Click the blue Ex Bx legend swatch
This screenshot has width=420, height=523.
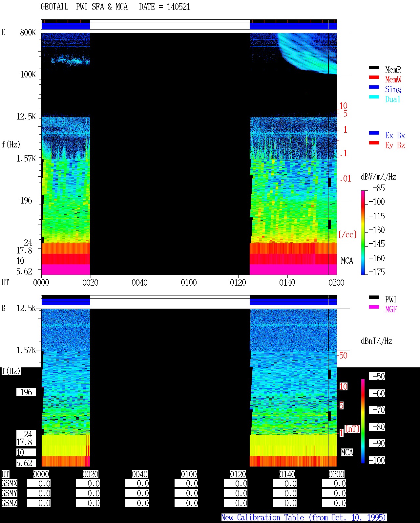[x=374, y=133]
